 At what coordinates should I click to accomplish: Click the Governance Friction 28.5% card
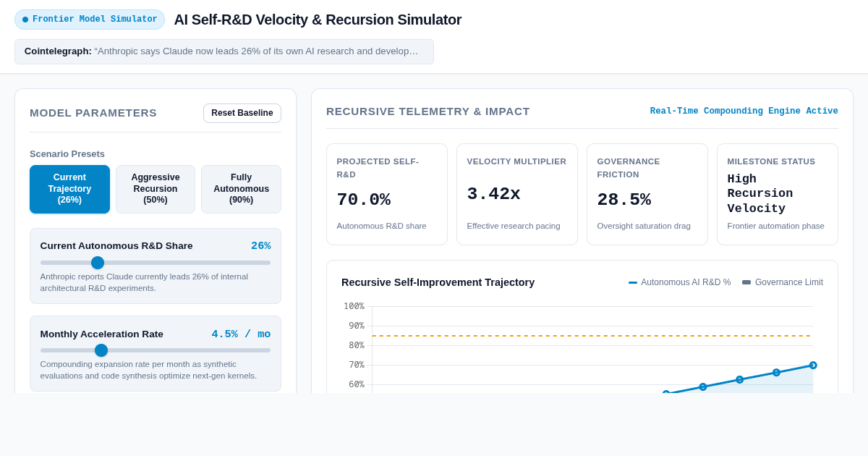[647, 194]
